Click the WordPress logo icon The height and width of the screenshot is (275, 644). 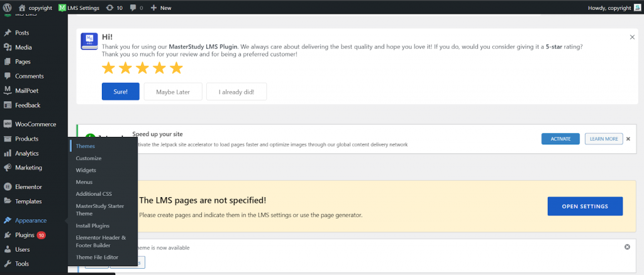click(8, 8)
